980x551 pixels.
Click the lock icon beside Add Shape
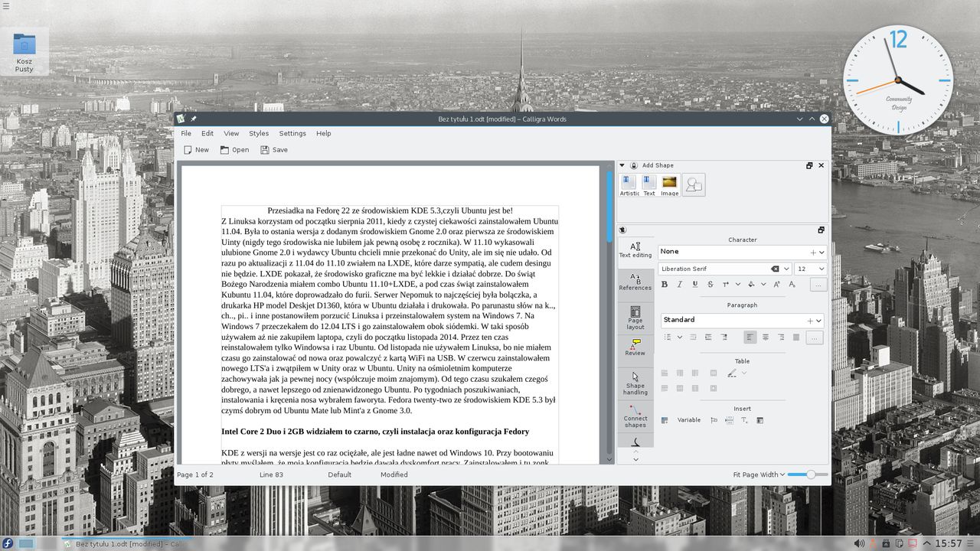coord(634,165)
